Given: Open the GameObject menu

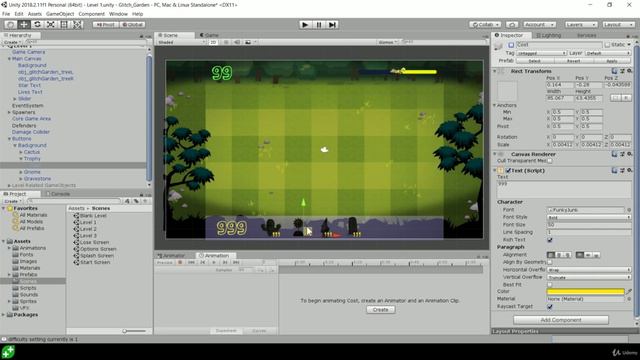Looking at the screenshot, I should (x=60, y=14).
